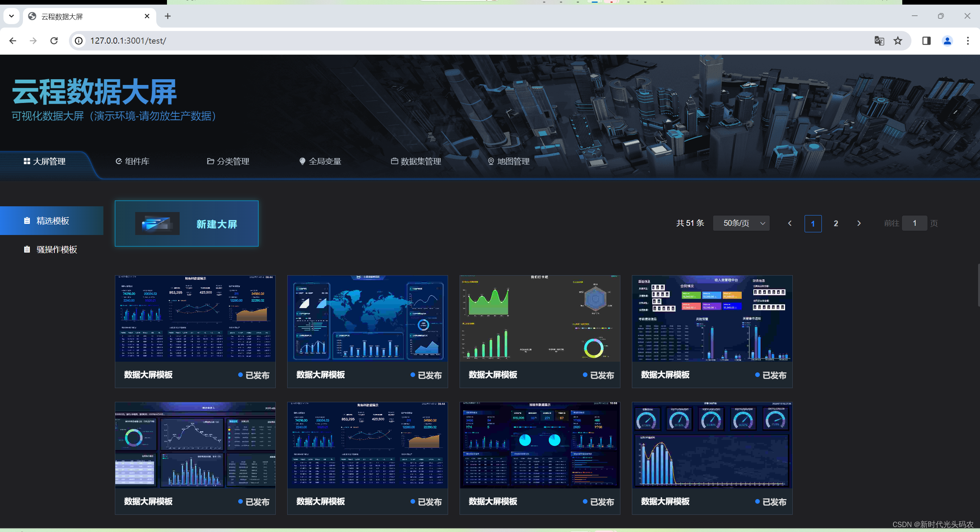Jump to page 2 in pagination
This screenshot has width=980, height=532.
click(836, 223)
